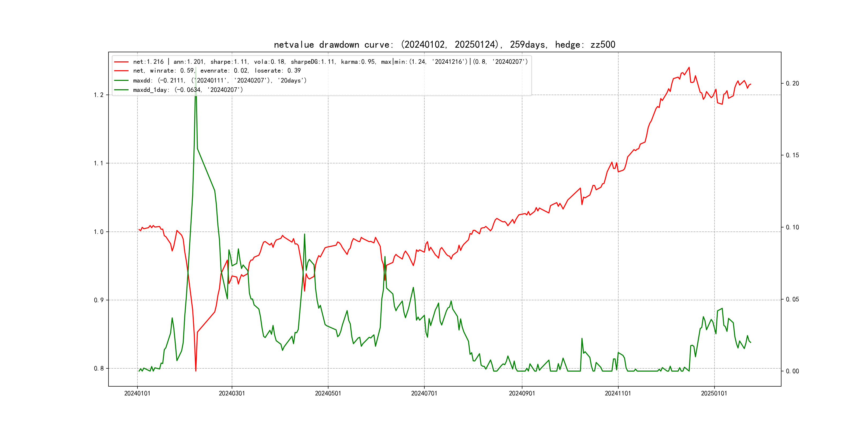Click the 0.8 left y-axis label

98,369
